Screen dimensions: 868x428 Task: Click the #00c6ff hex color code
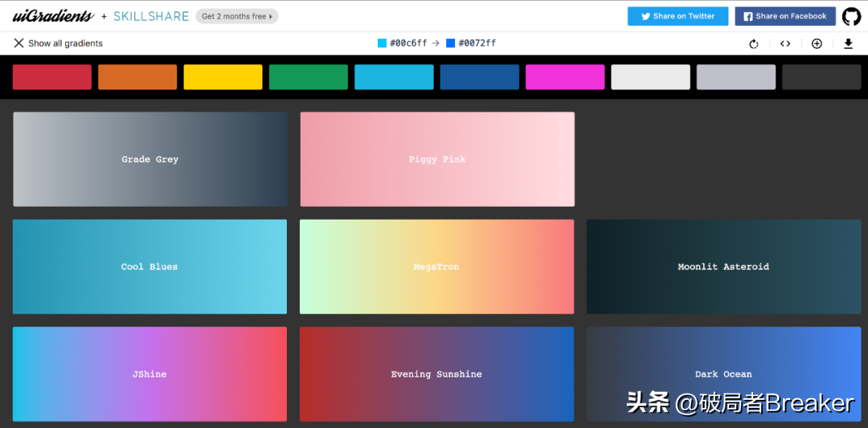pos(407,43)
